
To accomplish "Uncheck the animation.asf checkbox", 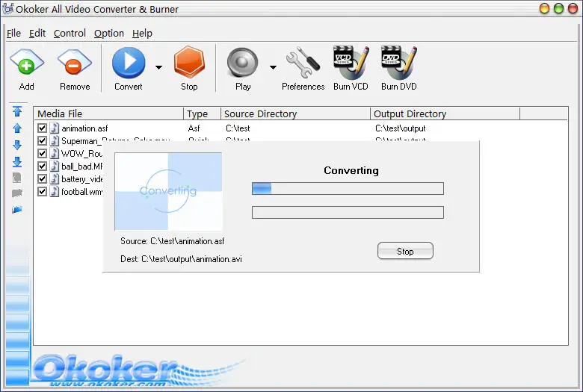I will pyautogui.click(x=42, y=128).
